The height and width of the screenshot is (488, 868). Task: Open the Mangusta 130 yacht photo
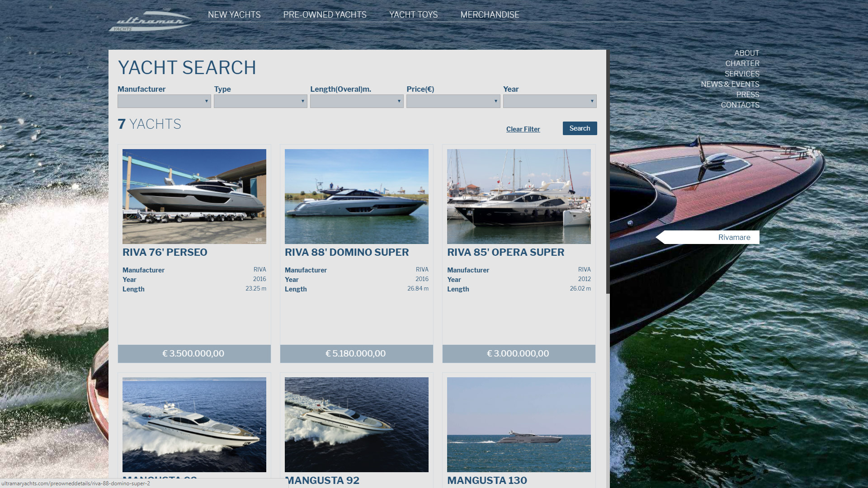(x=519, y=425)
